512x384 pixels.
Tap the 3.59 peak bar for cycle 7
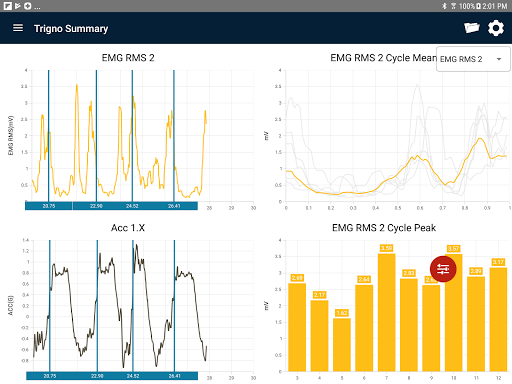386,312
